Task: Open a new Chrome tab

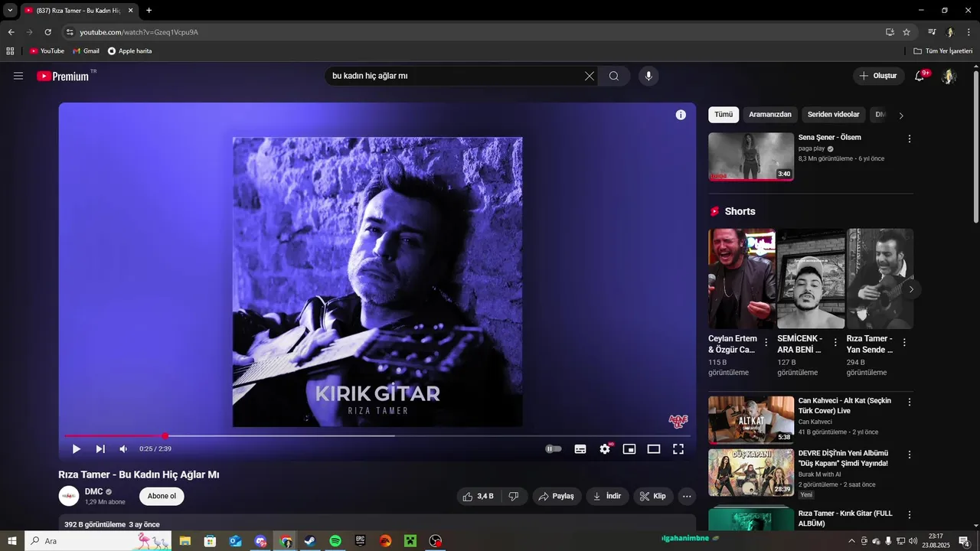Action: (149, 11)
